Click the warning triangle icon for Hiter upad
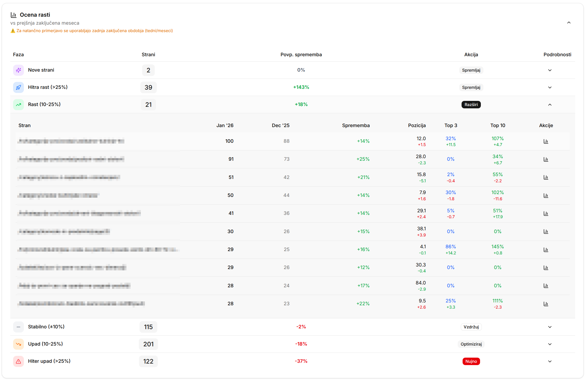588x381 pixels. point(19,361)
